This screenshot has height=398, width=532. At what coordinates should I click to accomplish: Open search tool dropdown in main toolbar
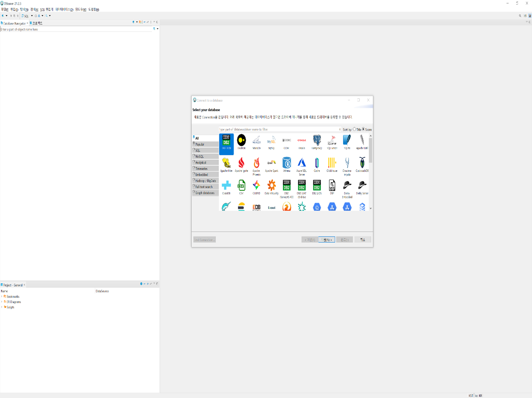50,16
